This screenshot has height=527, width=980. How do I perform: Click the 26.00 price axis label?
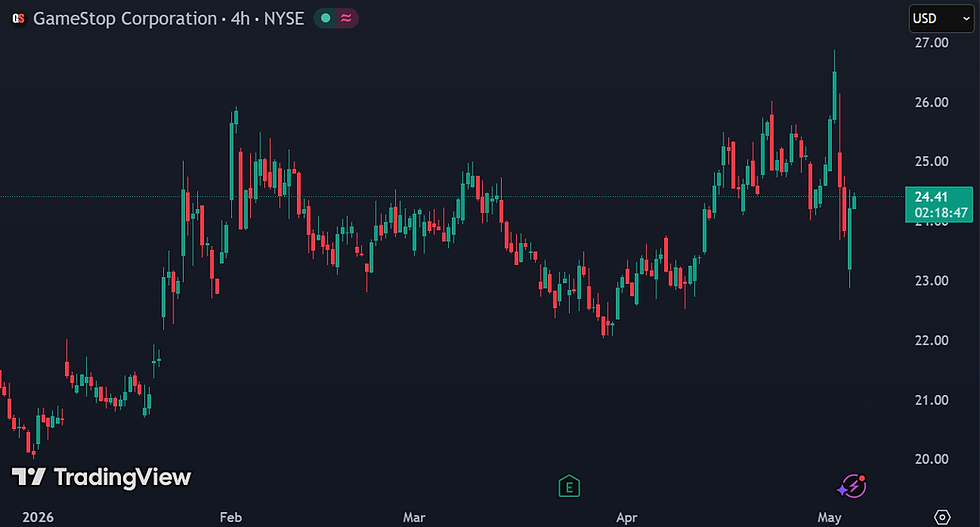[931, 103]
